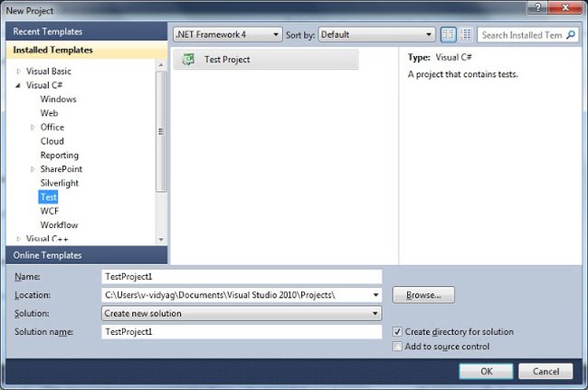Expand the Office node
Screen dimensions: 588x390
[33, 128]
